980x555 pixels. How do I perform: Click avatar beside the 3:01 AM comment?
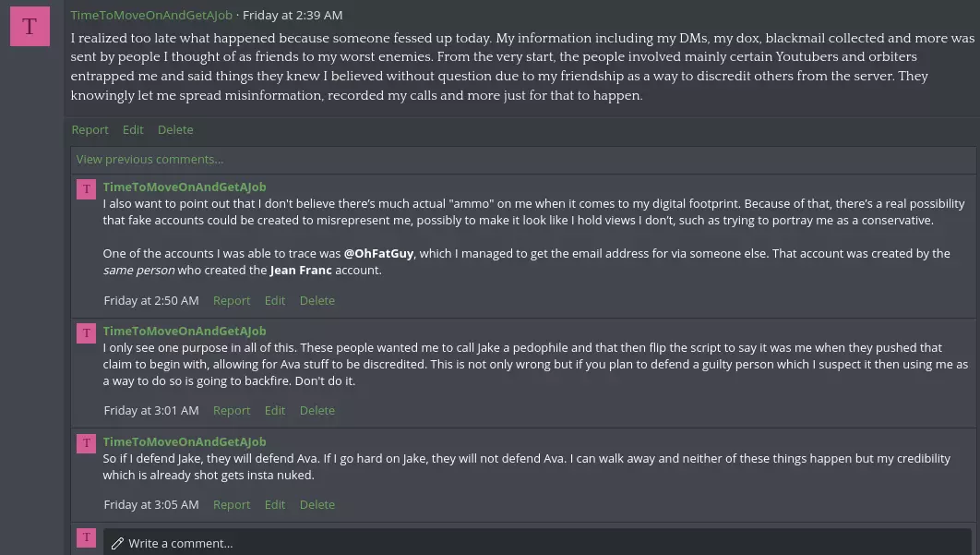(86, 332)
